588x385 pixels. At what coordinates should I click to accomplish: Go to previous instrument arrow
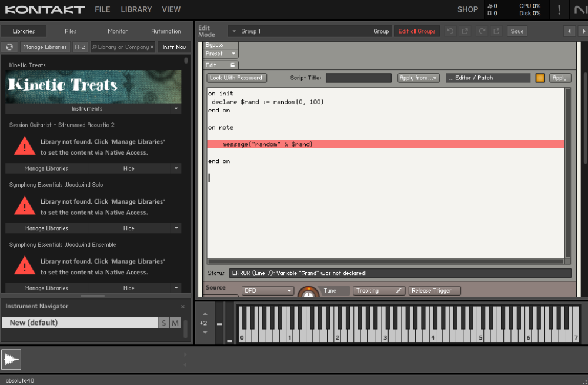point(569,31)
